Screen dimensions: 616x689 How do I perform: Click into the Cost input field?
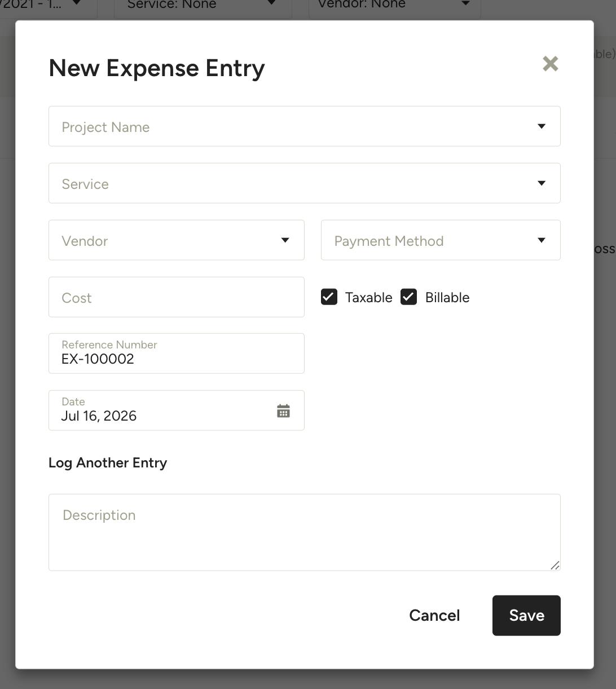pos(177,297)
